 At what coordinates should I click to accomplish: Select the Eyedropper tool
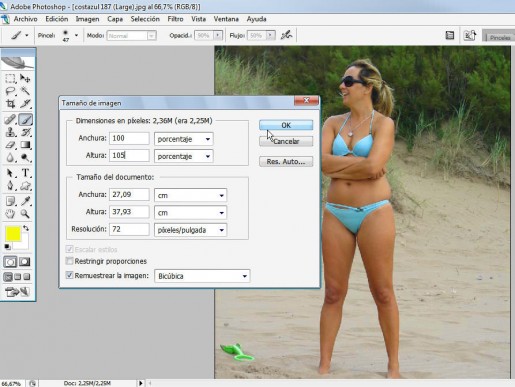pos(25,201)
